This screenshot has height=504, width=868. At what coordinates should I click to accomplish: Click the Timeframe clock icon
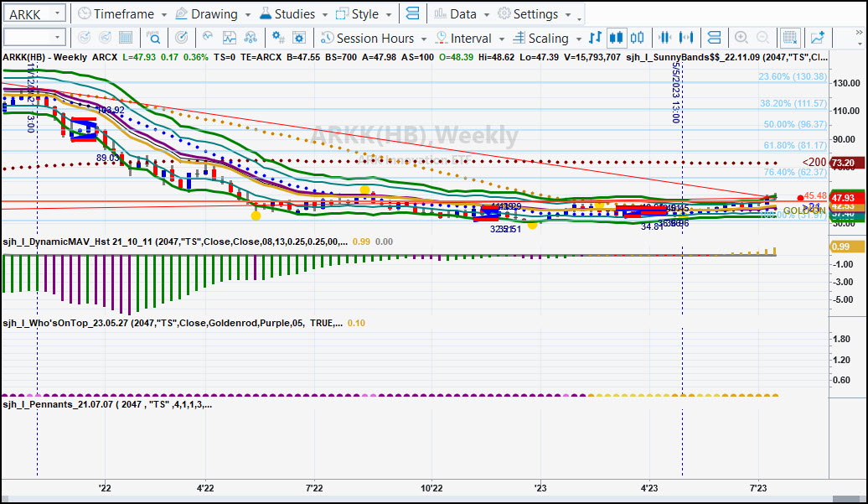point(84,14)
